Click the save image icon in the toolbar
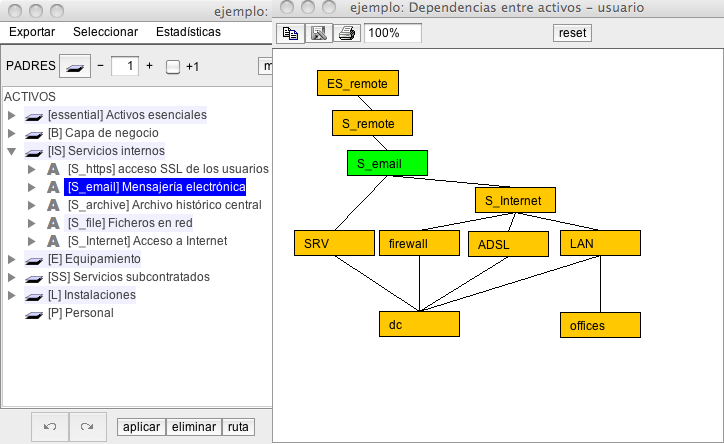The width and height of the screenshot is (724, 444). pos(319,33)
